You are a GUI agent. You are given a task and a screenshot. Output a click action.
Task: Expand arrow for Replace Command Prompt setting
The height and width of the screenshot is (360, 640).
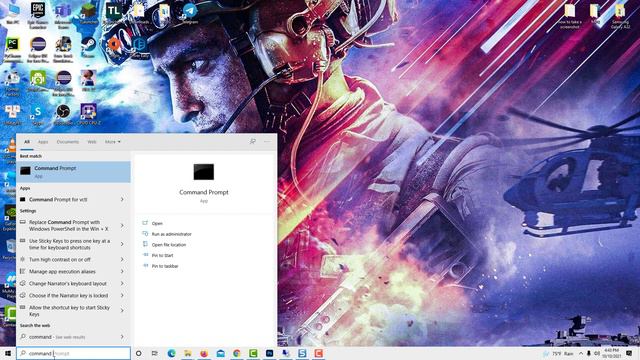(122, 226)
